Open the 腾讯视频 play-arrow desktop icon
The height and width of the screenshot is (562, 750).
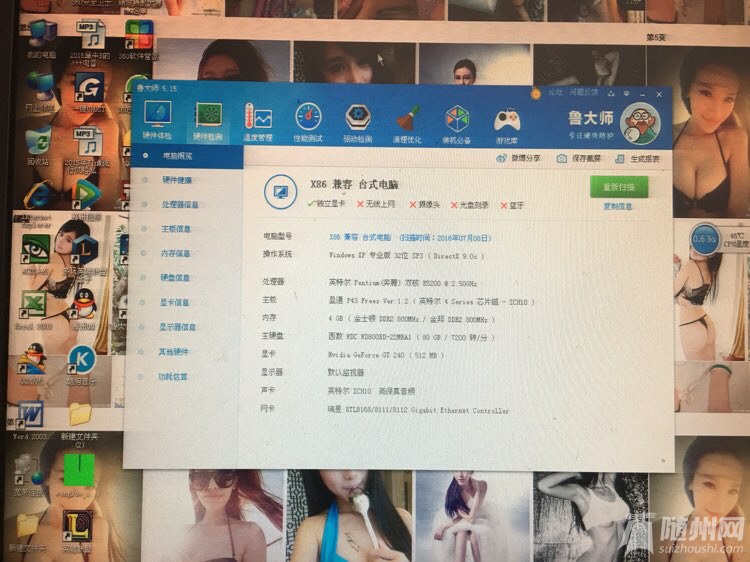[86, 201]
